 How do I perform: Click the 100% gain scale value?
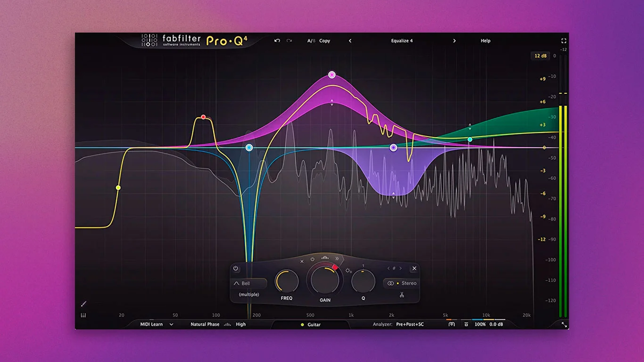coord(480,324)
